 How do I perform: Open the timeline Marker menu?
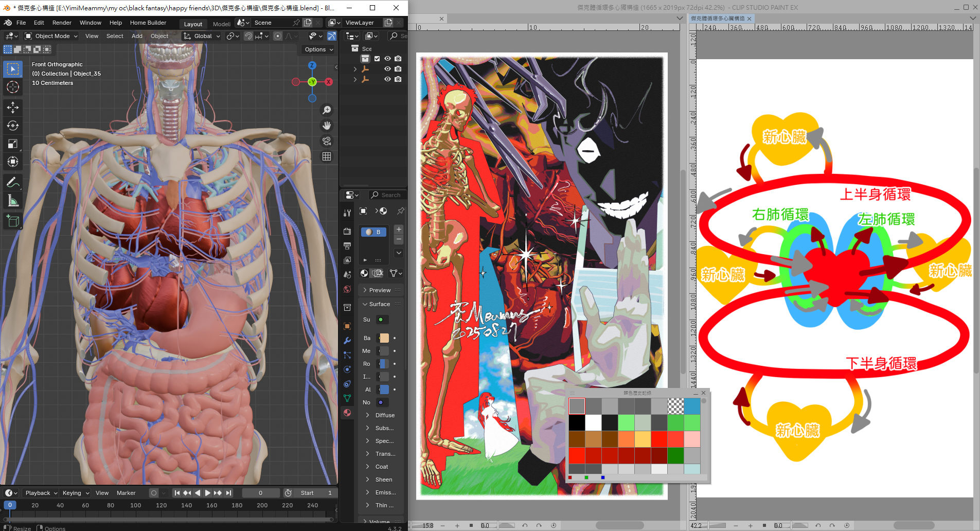tap(126, 493)
